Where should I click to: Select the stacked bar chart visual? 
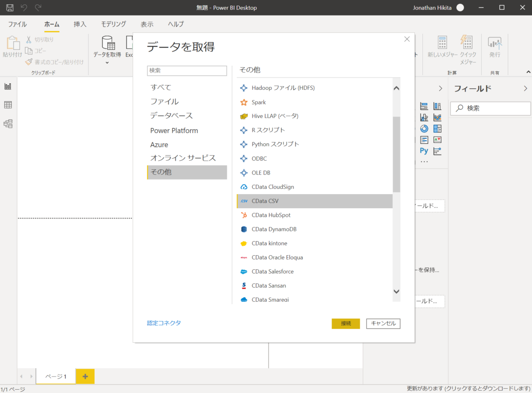(x=424, y=106)
